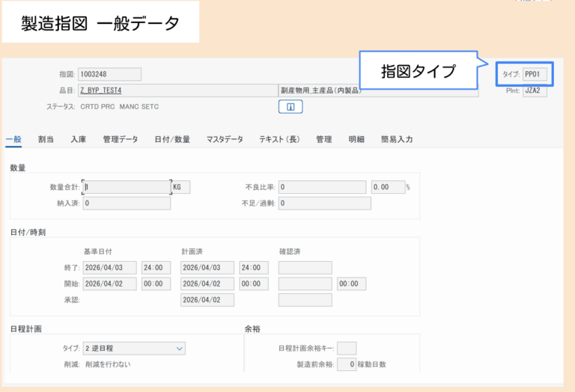Switch to the 割当 tab
575x392 pixels.
click(x=46, y=139)
